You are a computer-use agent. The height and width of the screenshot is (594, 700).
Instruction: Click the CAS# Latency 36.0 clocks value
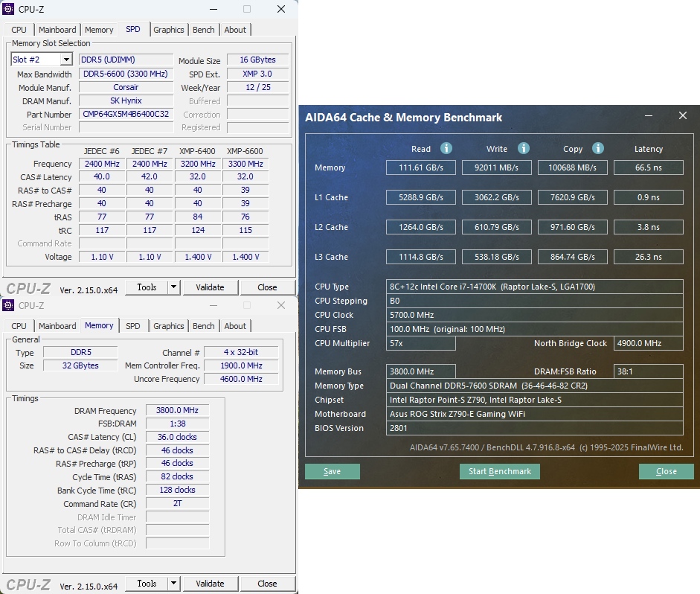coord(177,437)
